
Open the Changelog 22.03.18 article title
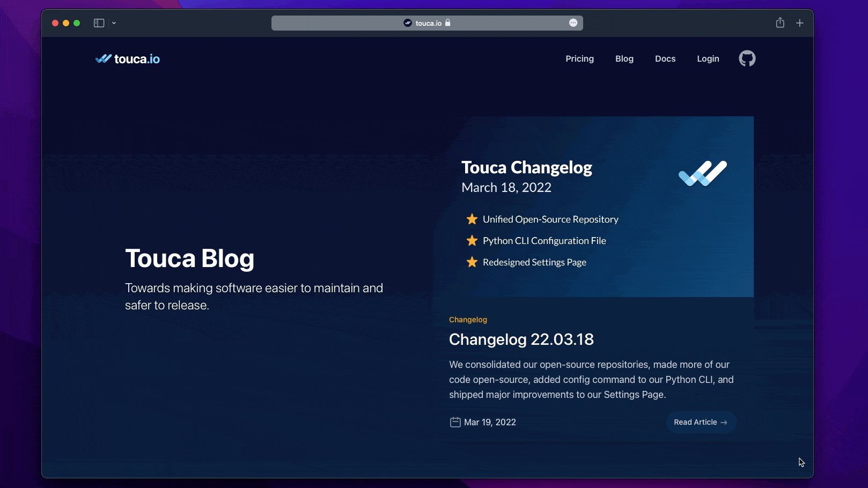pos(521,339)
